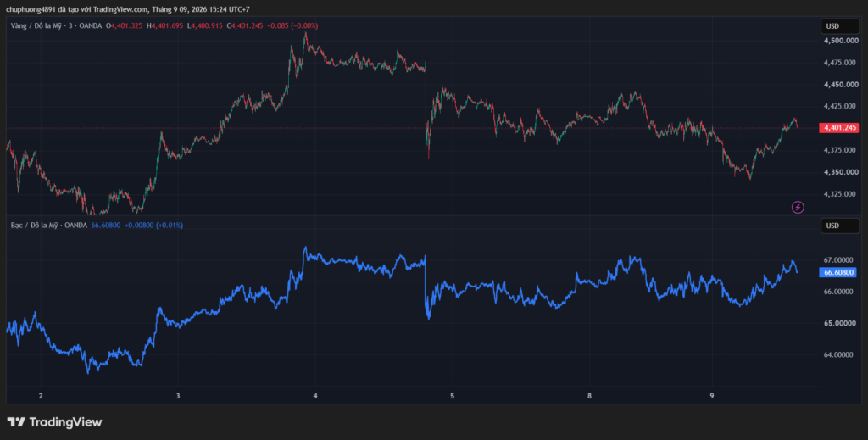Click the gold open value O4,401.325
The image size is (868, 440).
tap(125, 25)
